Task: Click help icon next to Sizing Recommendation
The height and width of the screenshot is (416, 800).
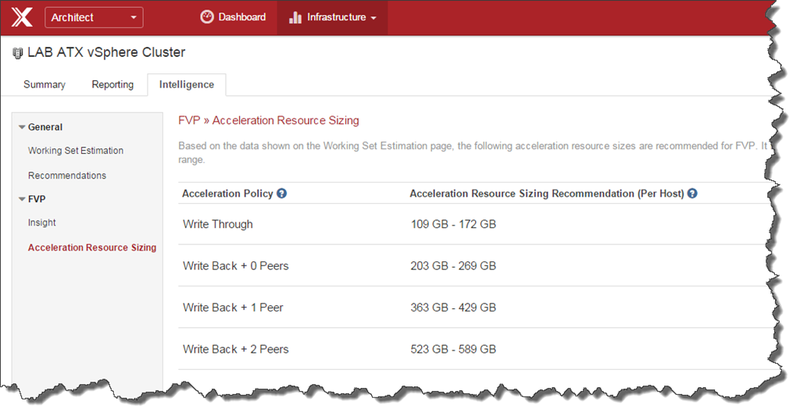Action: 692,193
